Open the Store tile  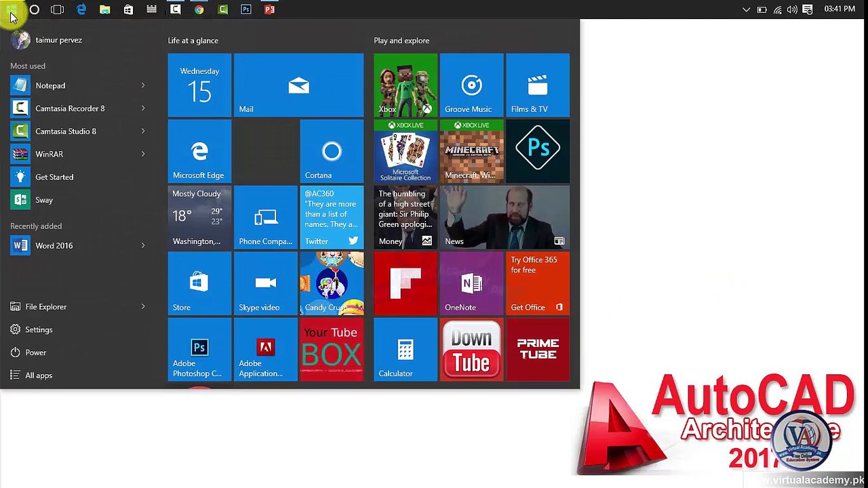click(x=199, y=284)
